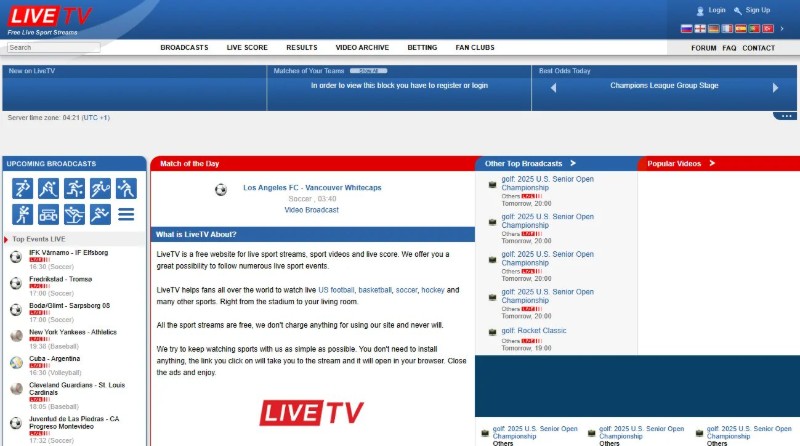Show previous Best Odds with left arrow
The image size is (800, 446).
[x=553, y=88]
